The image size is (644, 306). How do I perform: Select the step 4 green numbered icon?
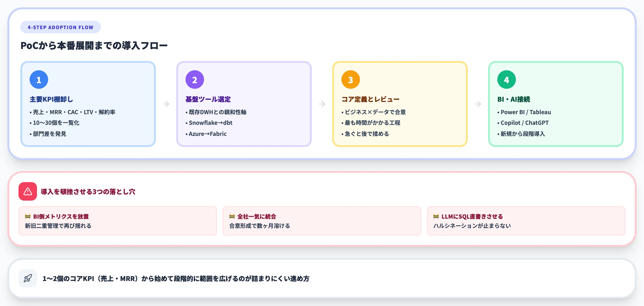(506, 79)
